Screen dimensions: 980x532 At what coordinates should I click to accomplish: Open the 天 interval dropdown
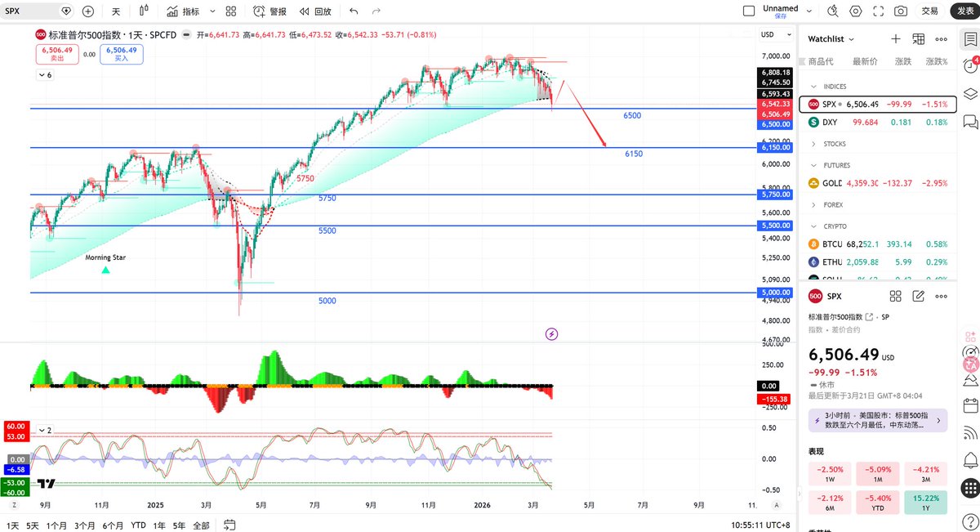(116, 11)
